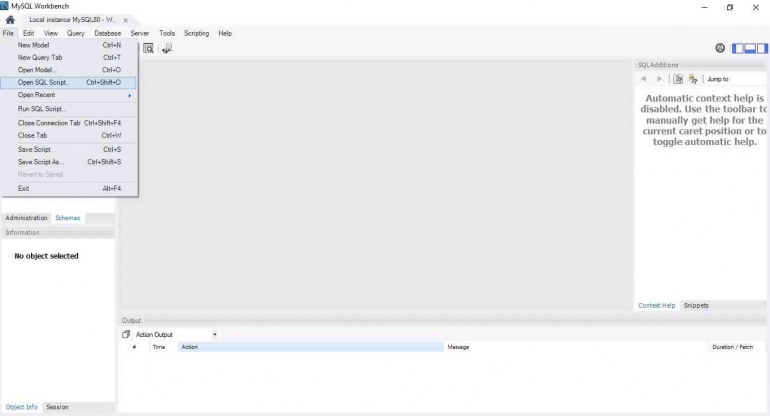Viewport: 770px width, 416px height.
Task: Choose Close Tab from File menu
Action: pyautogui.click(x=69, y=136)
